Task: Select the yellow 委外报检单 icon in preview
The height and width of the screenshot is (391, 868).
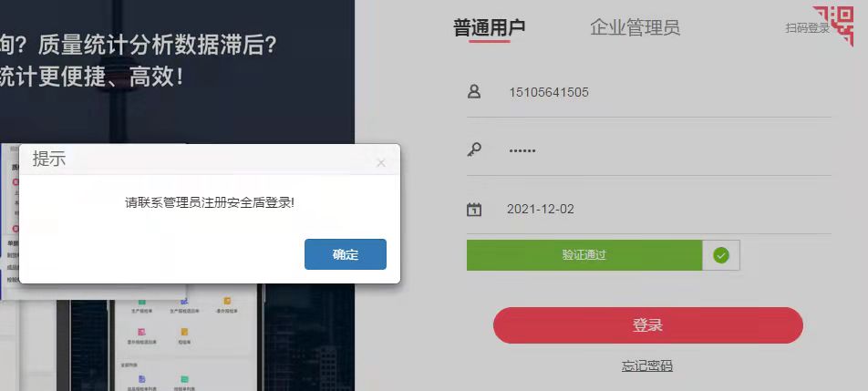Action: click(227, 301)
